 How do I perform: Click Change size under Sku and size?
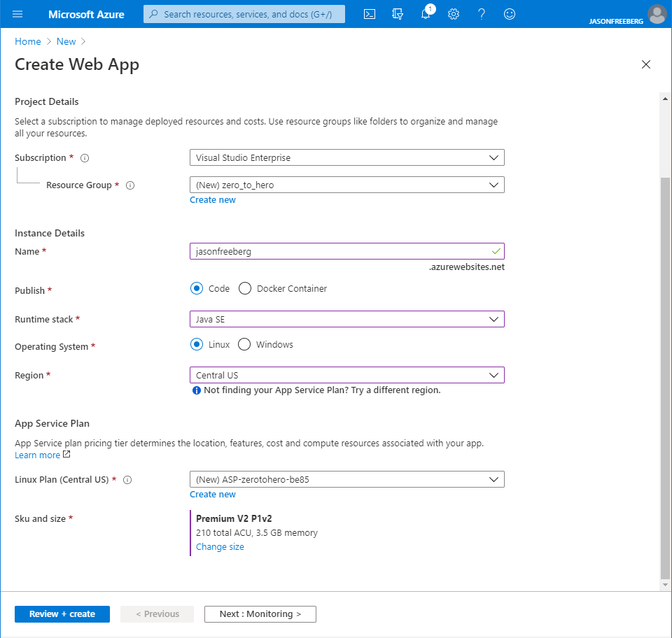pos(220,546)
